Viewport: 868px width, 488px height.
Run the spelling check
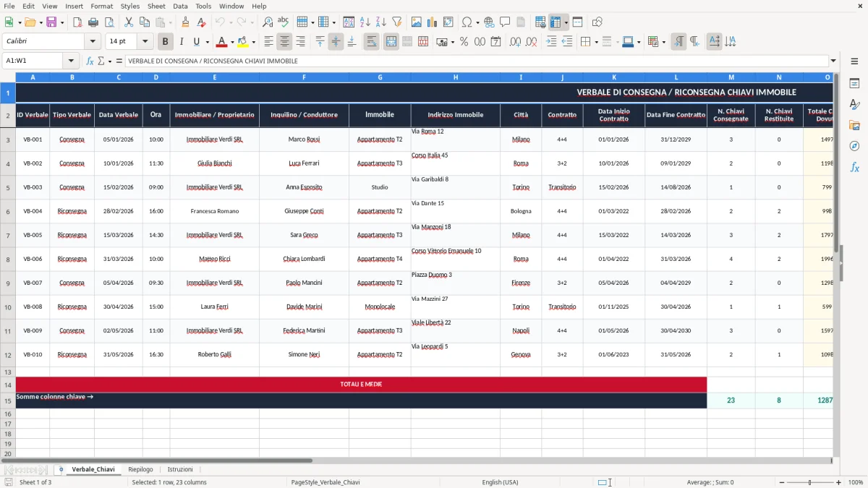coord(283,22)
